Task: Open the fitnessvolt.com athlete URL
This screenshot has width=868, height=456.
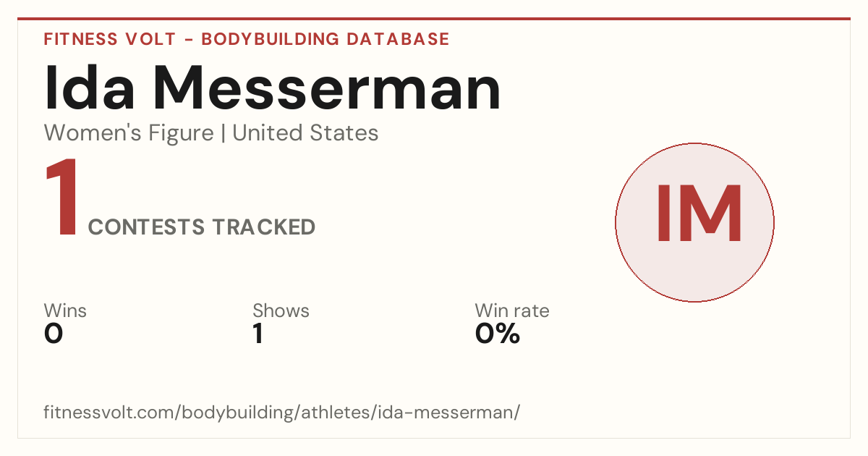Action: click(282, 413)
